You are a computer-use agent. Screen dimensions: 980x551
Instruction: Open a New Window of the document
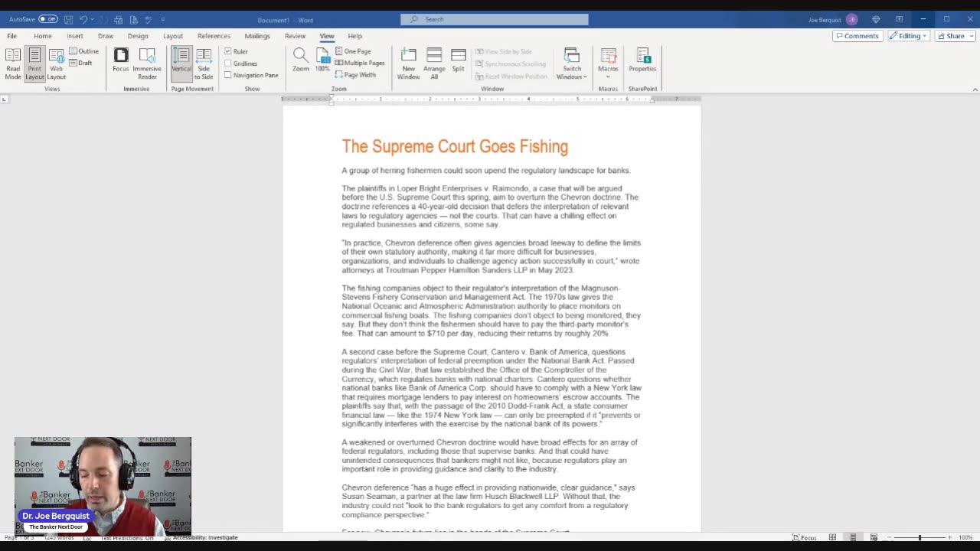tap(409, 64)
